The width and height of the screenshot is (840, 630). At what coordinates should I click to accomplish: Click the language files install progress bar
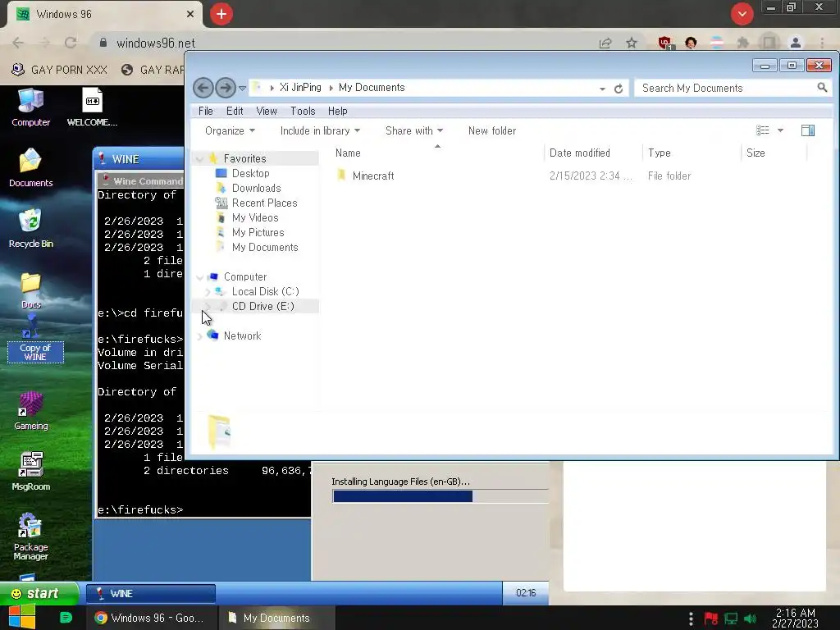tap(440, 496)
